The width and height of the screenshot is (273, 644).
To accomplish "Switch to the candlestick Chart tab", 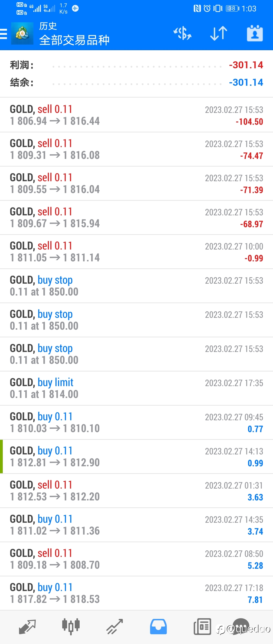I will (71, 627).
